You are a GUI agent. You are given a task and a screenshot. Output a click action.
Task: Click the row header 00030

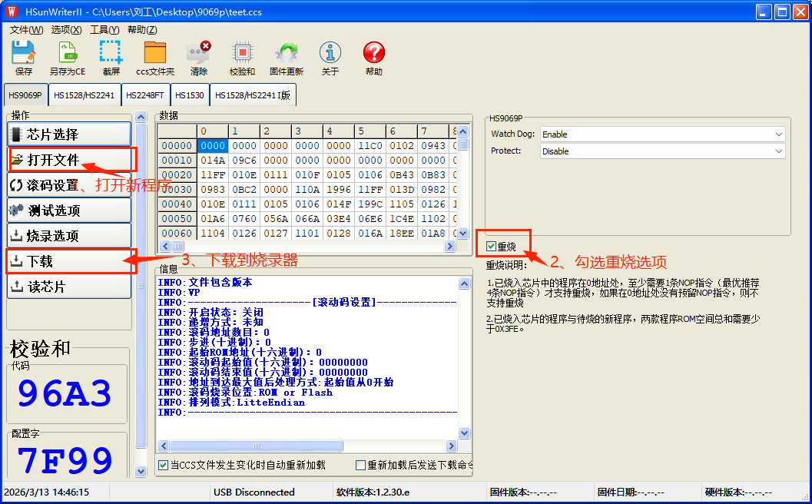pyautogui.click(x=177, y=190)
